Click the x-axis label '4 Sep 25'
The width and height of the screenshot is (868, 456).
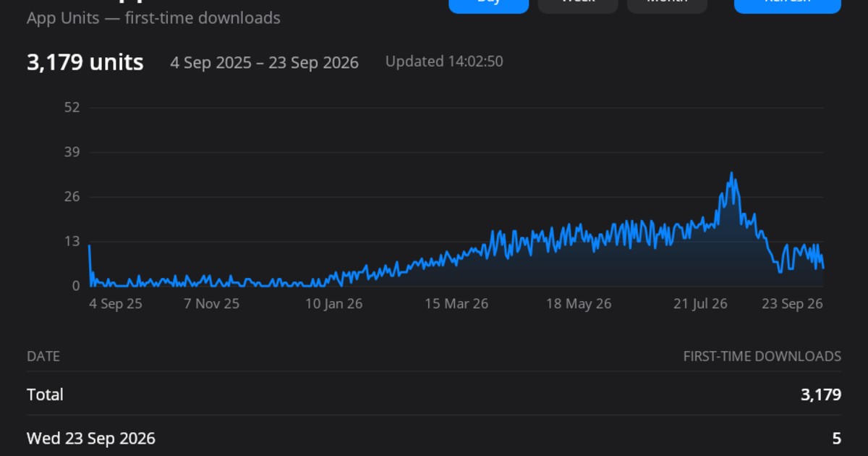click(116, 304)
